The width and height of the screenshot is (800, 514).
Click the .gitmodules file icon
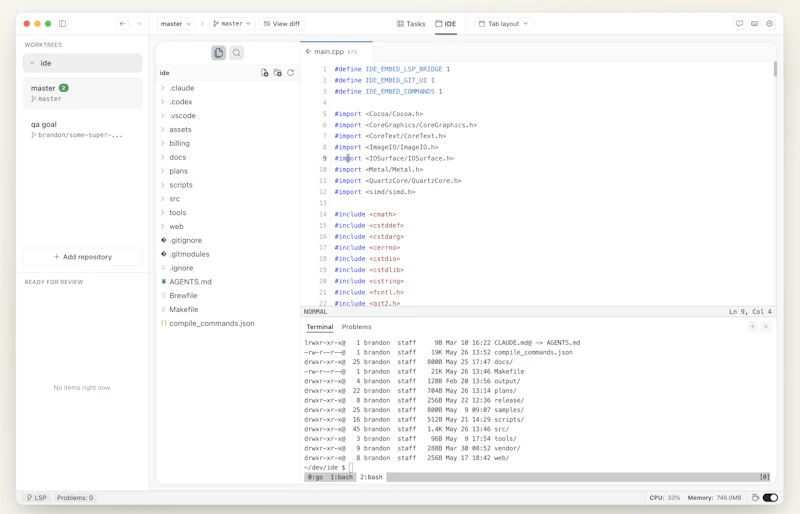click(164, 254)
